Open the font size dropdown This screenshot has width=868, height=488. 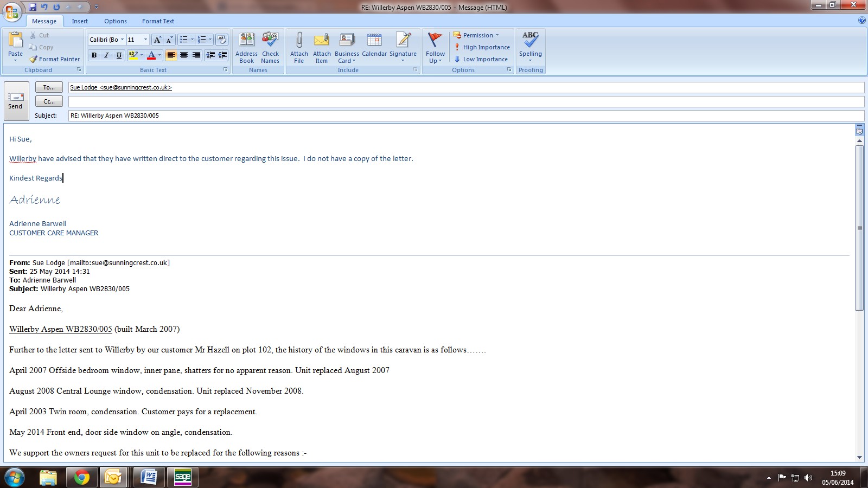(x=145, y=40)
